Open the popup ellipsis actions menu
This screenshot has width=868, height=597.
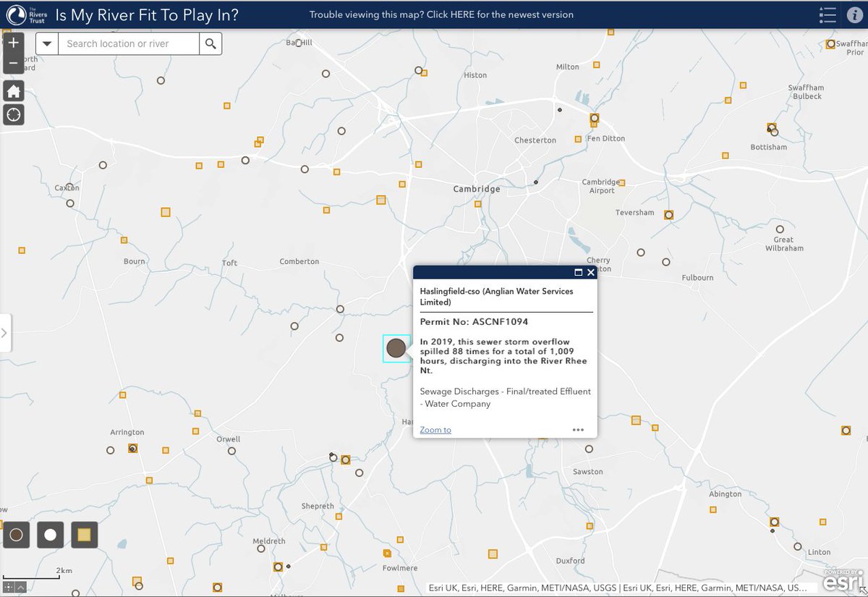578,429
